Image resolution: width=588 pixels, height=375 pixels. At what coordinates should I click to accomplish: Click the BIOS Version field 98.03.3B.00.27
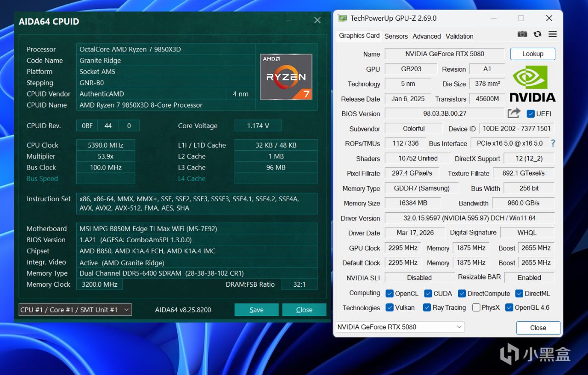[445, 114]
